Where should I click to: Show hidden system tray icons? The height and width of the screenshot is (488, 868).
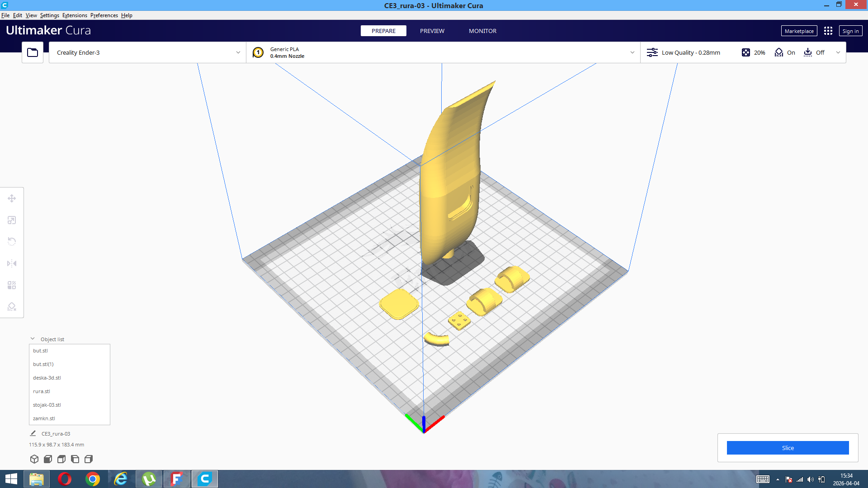point(778,479)
